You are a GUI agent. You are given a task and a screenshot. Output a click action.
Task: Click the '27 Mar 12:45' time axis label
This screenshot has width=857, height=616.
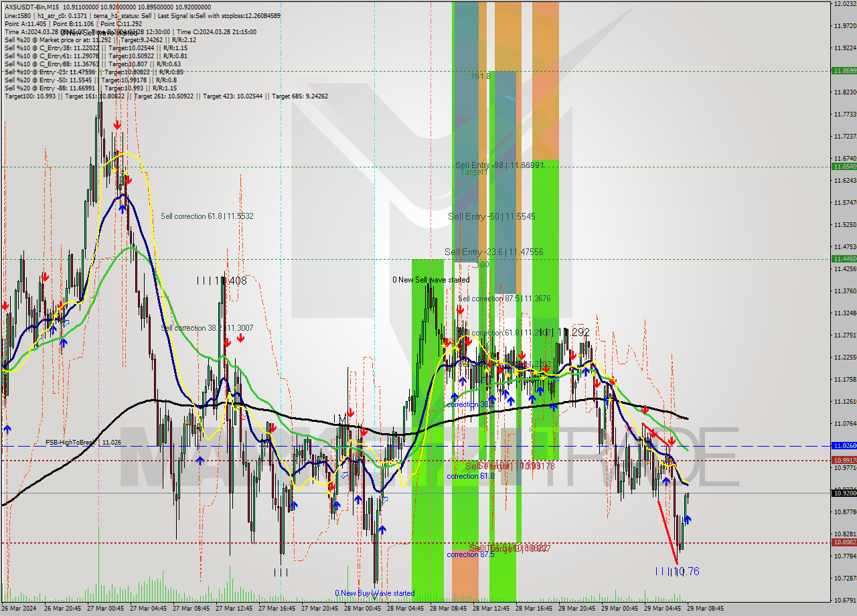pos(233,609)
